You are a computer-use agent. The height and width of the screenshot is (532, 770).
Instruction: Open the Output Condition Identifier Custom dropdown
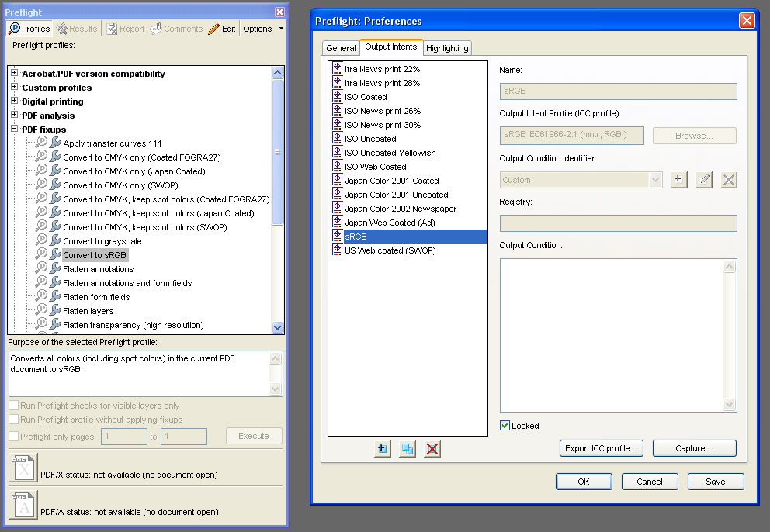(581, 180)
